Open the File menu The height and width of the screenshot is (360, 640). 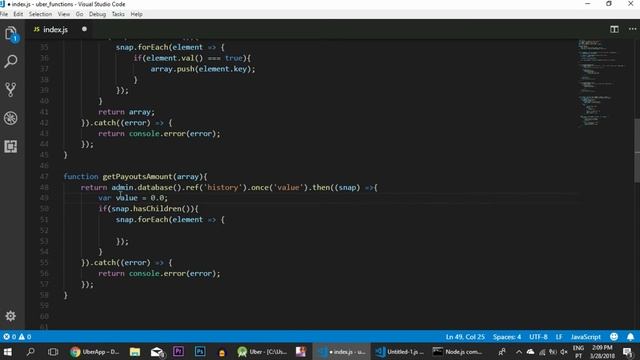4,14
